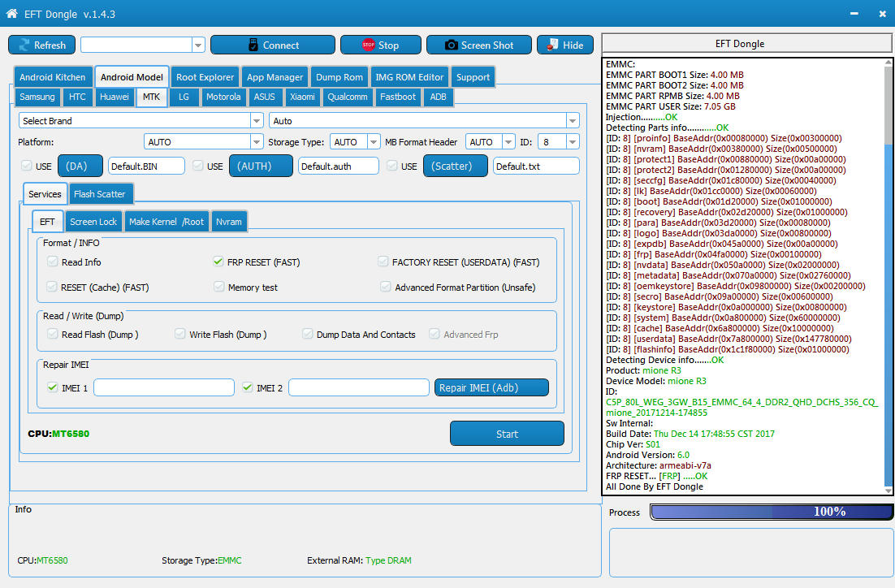Open the Make Kernel /Root tab

(x=166, y=222)
